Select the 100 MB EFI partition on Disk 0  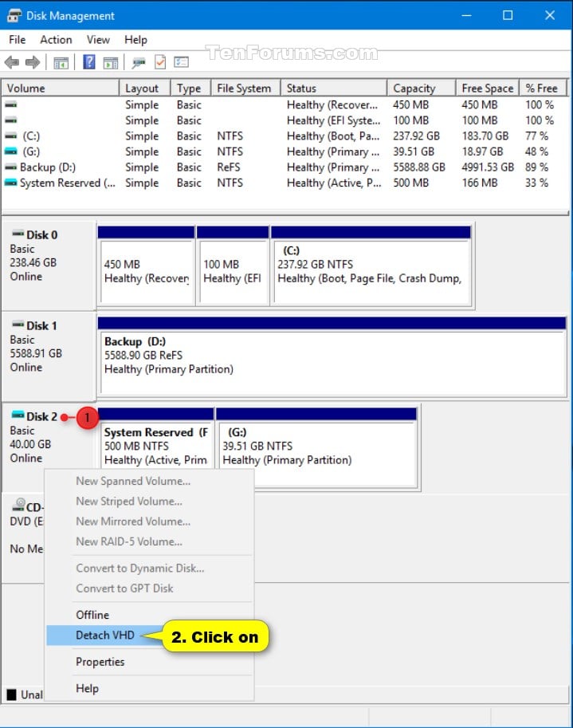[x=233, y=266]
